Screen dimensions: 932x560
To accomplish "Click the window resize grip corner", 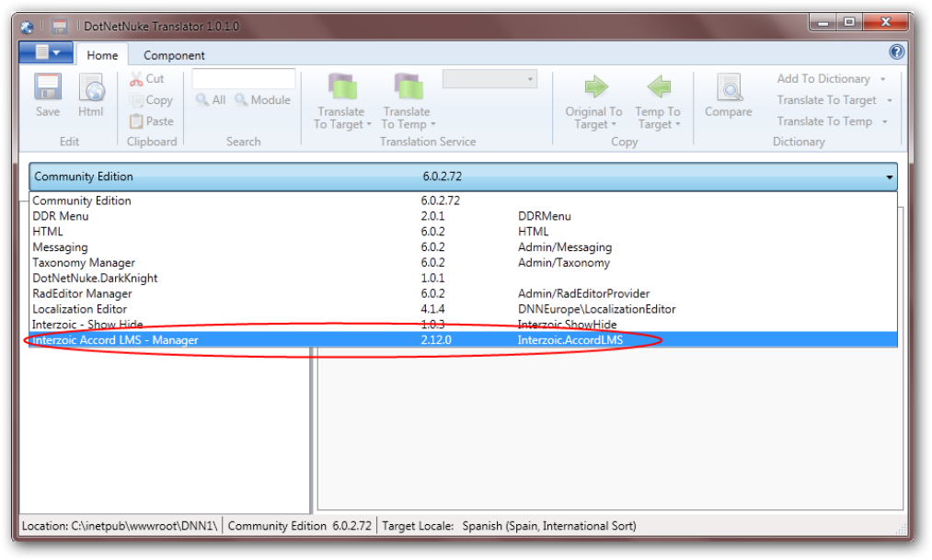I will pos(901,529).
